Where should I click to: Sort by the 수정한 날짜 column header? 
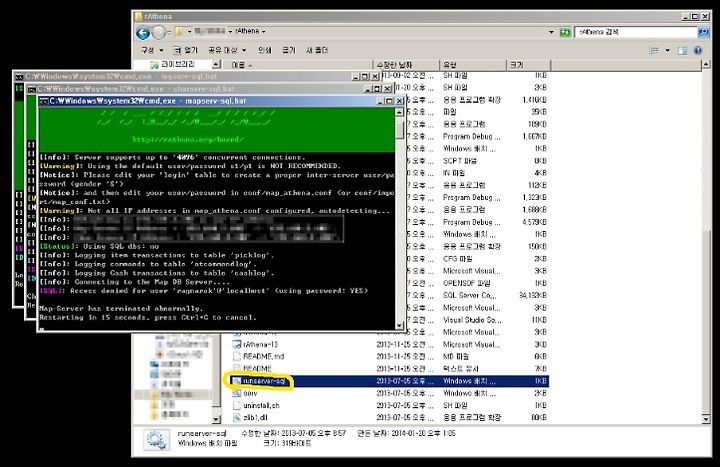tap(406, 65)
